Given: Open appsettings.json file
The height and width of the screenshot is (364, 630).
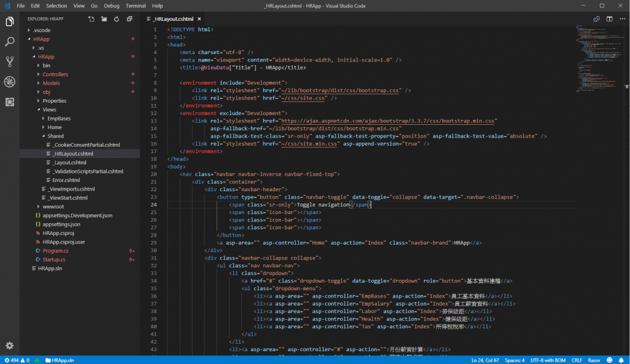Looking at the screenshot, I should pos(62,224).
